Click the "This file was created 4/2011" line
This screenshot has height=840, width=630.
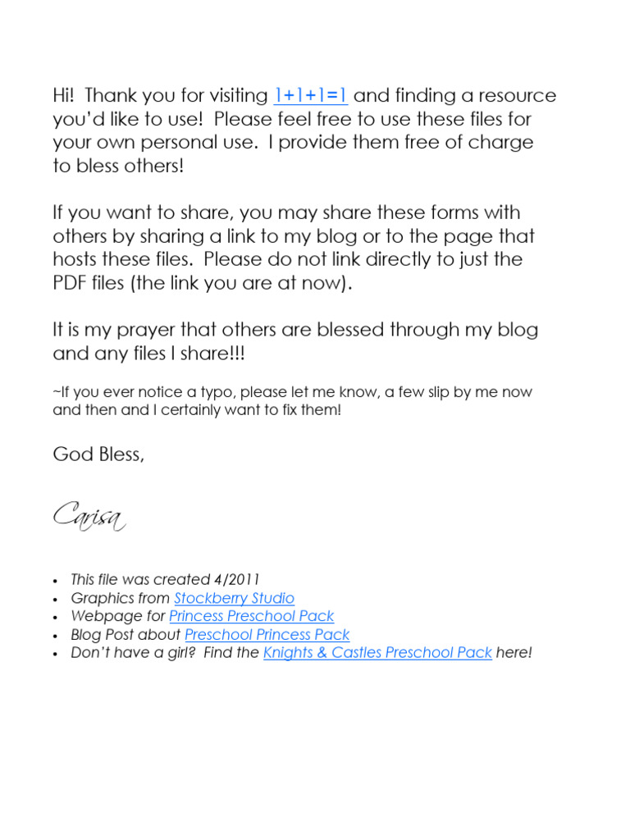pos(165,581)
